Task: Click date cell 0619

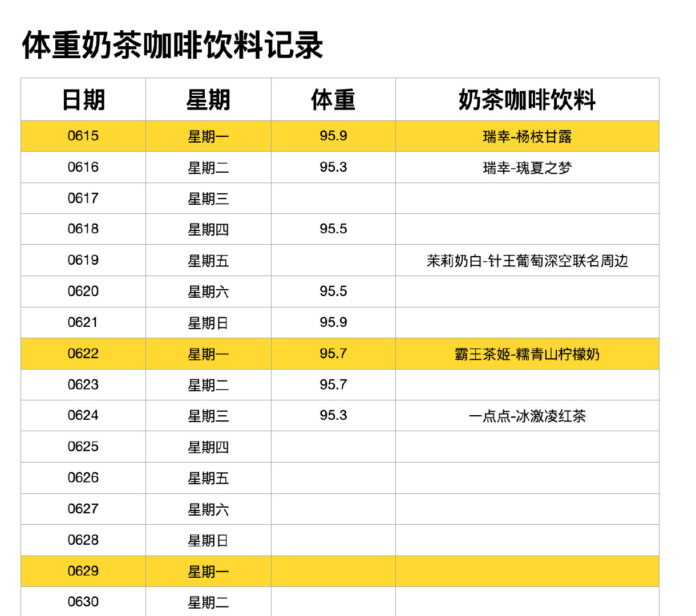Action: click(83, 261)
